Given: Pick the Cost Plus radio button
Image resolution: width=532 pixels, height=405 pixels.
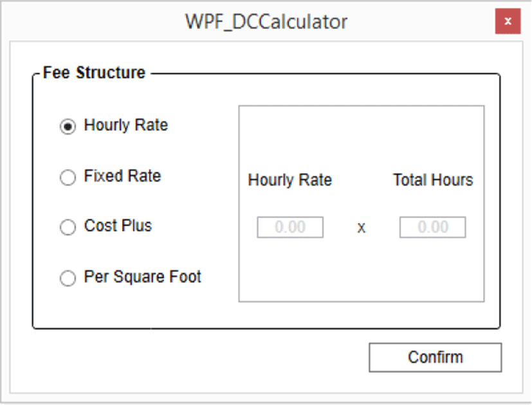Looking at the screenshot, I should (x=68, y=228).
